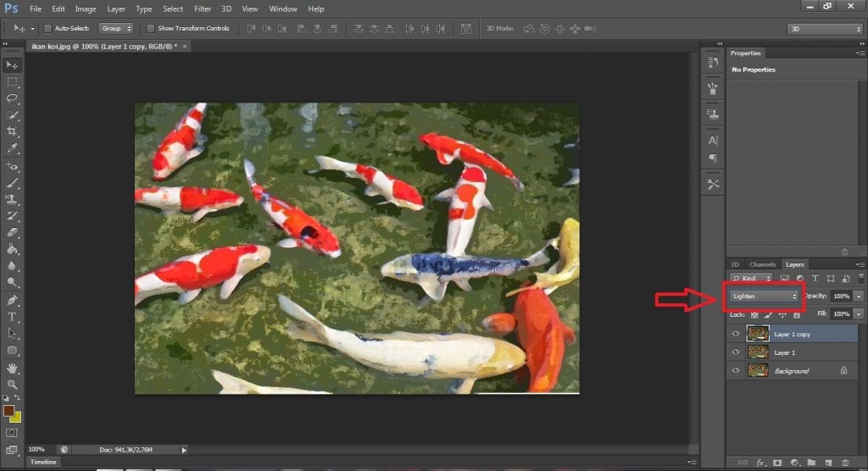Image resolution: width=868 pixels, height=471 pixels.
Task: Hide the Layer 1 copy layer
Action: pos(735,334)
